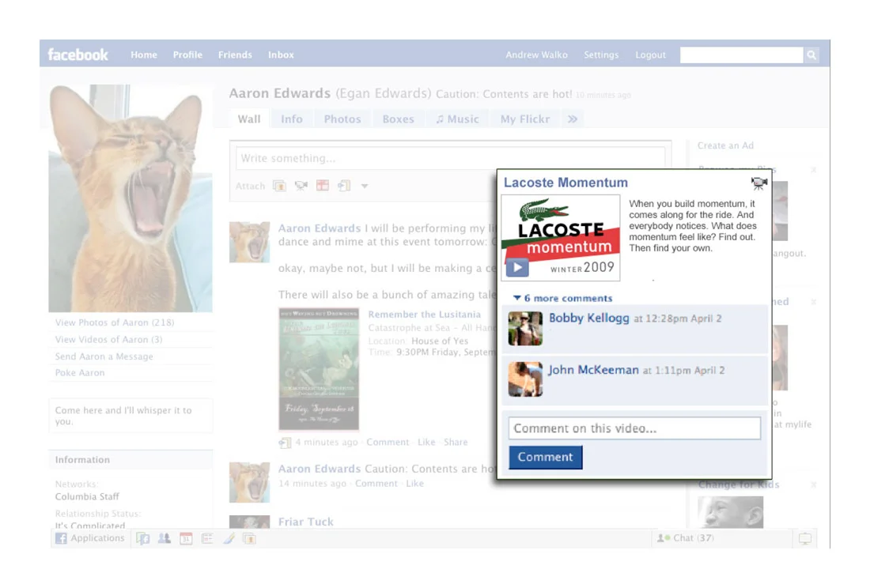
Task: Click the facebook logo
Action: (x=78, y=55)
